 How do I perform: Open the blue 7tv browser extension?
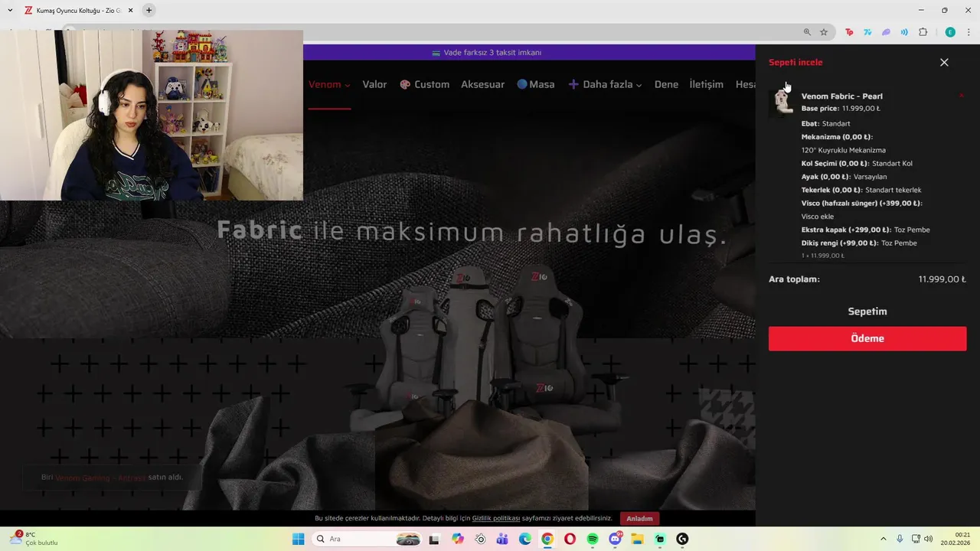[867, 32]
